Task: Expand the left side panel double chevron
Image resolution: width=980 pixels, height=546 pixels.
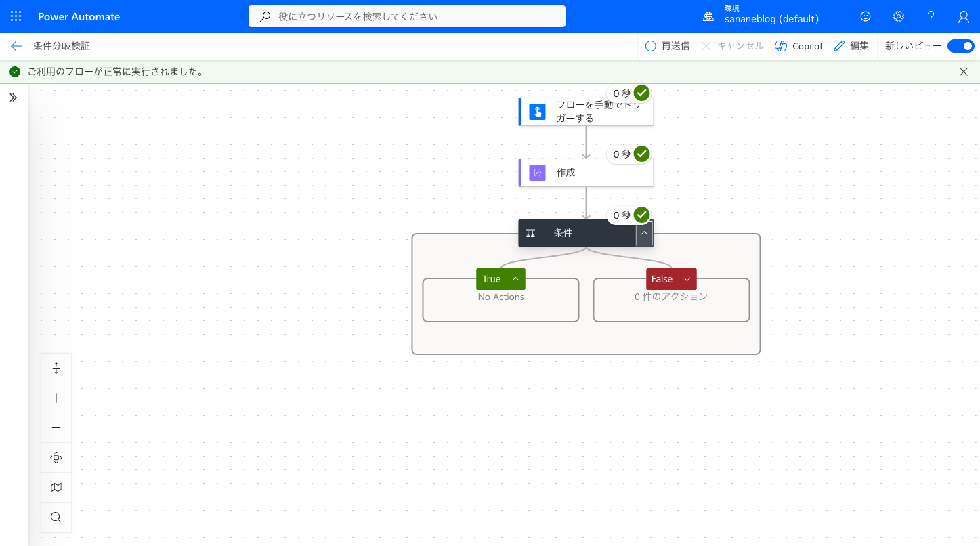Action: point(14,98)
